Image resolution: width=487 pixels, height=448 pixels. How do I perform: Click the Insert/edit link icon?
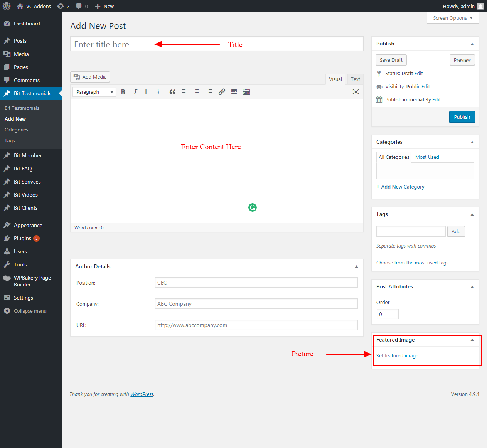click(x=222, y=92)
